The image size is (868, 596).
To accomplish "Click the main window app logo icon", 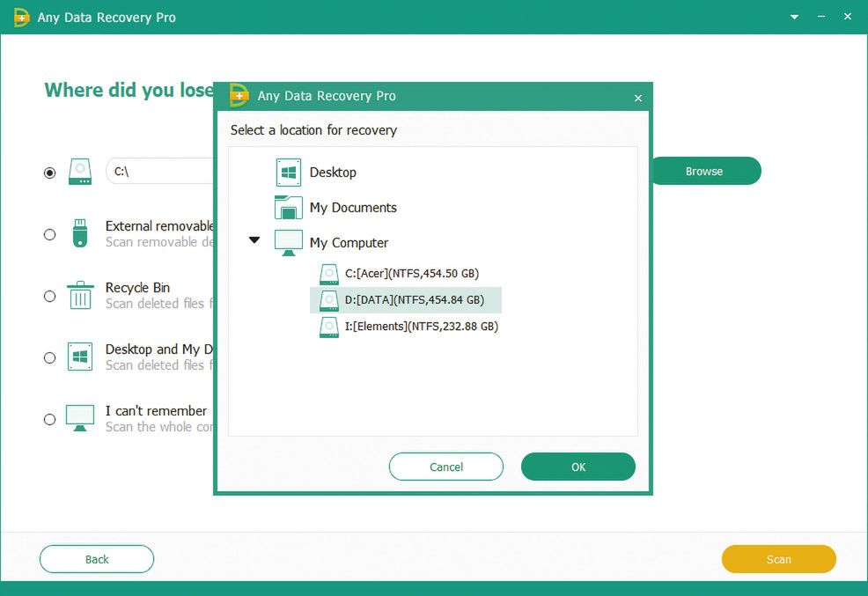I will coord(22,17).
